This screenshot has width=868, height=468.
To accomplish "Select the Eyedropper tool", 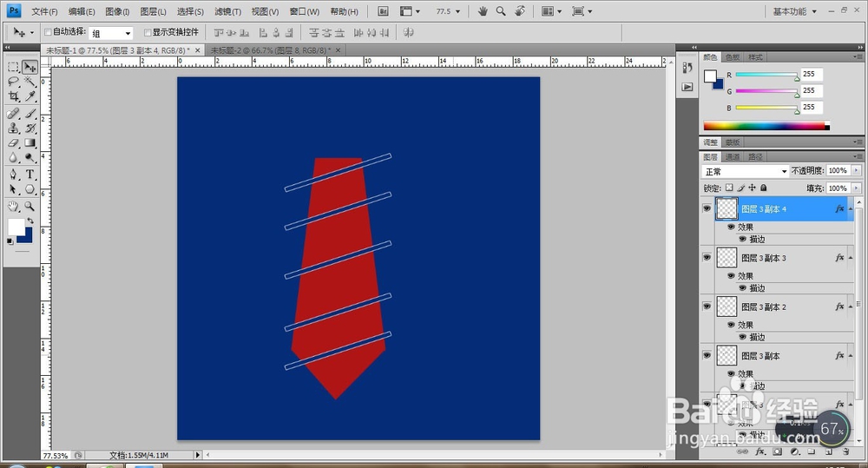I will [30, 97].
